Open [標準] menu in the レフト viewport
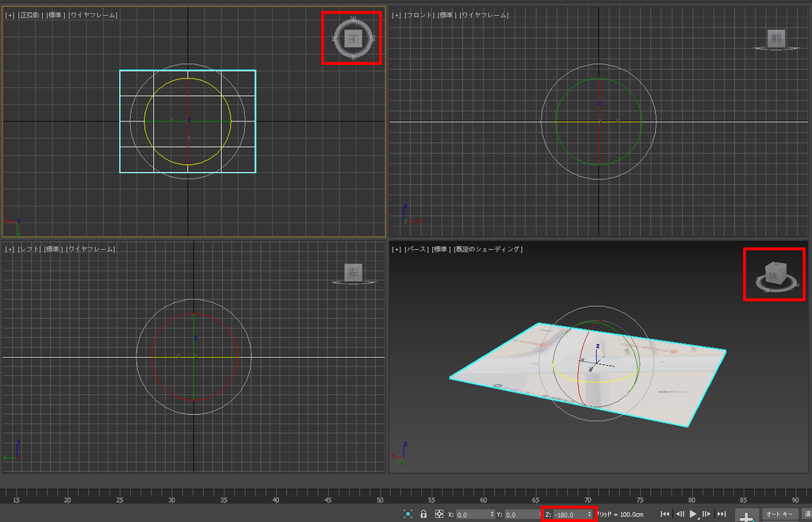Viewport: 812px width, 522px height. (x=55, y=249)
